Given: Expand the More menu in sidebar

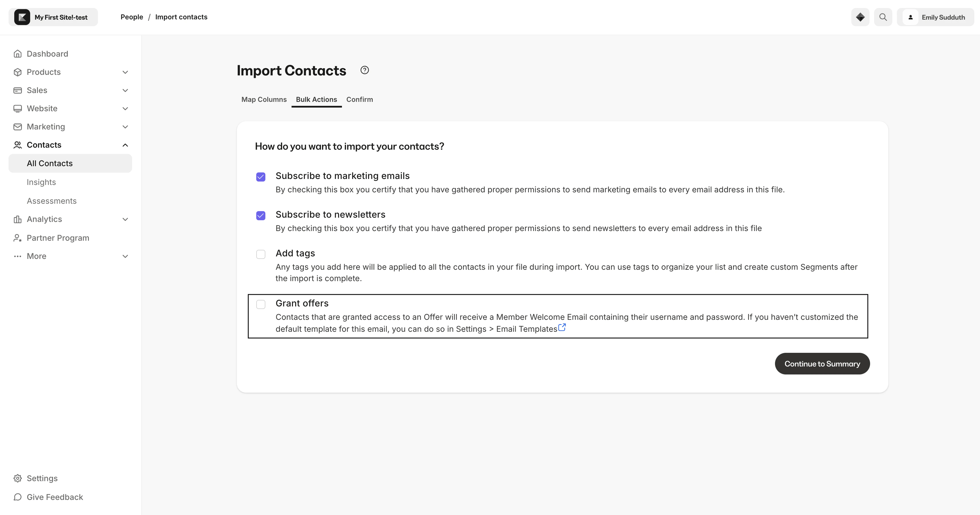Looking at the screenshot, I should [x=125, y=256].
